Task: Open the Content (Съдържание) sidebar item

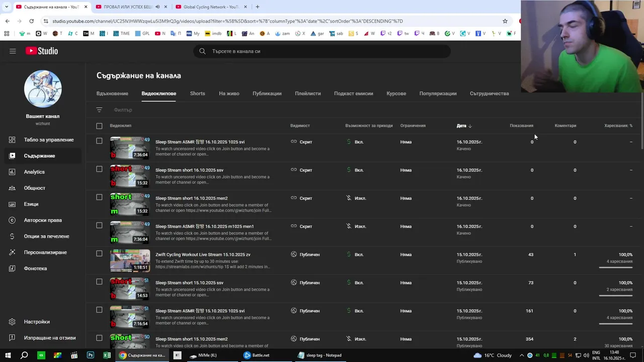Action: click(43, 156)
